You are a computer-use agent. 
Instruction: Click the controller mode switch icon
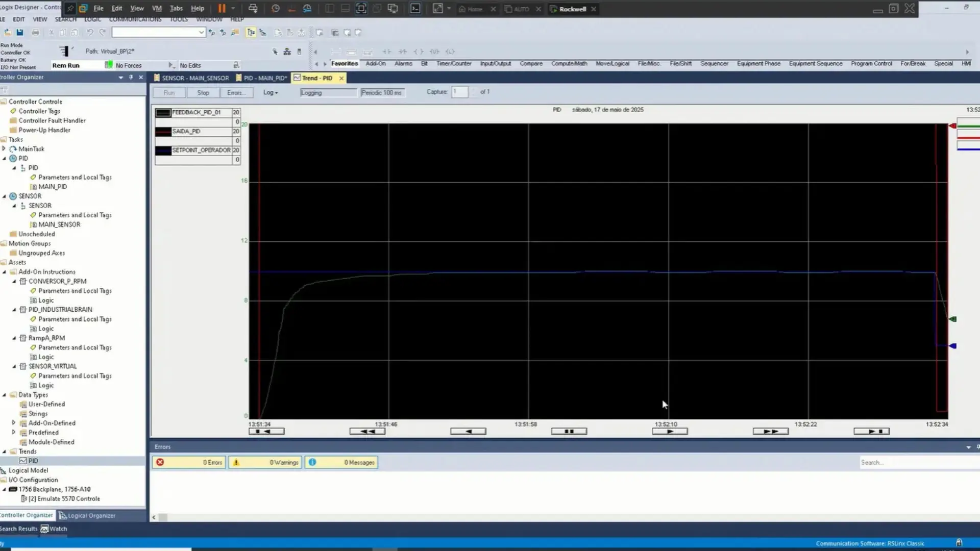coord(64,51)
